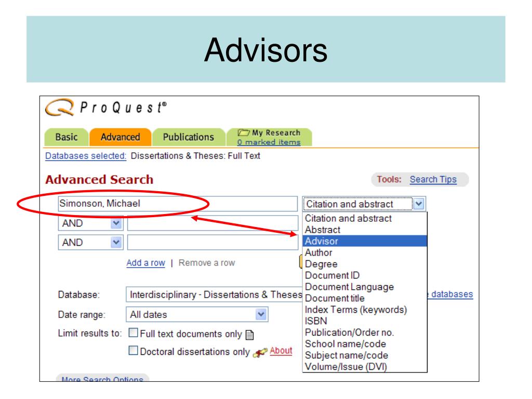Click Remove a row

(x=207, y=263)
